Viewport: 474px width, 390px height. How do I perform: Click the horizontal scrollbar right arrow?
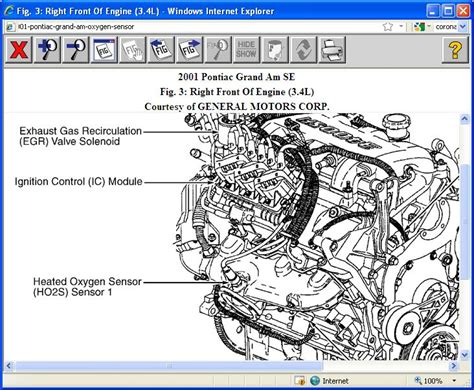pyautogui.click(x=454, y=366)
